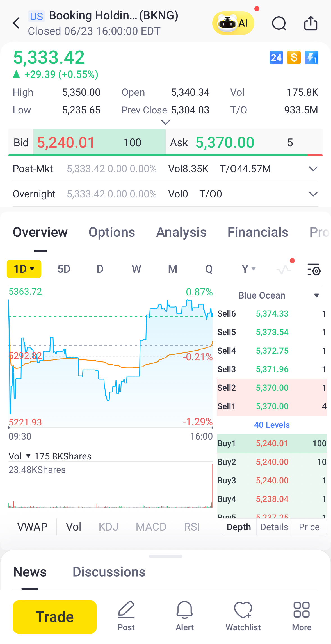Tap the Bid price 5,240.01

(x=66, y=143)
